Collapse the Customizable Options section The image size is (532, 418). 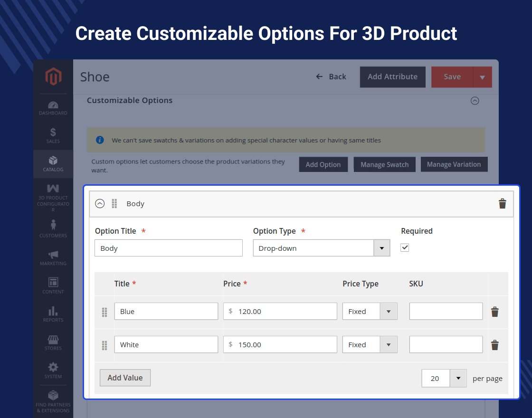point(475,101)
